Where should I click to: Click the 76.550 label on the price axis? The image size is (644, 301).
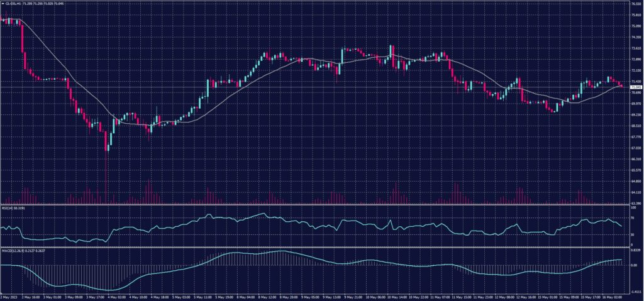635,4
